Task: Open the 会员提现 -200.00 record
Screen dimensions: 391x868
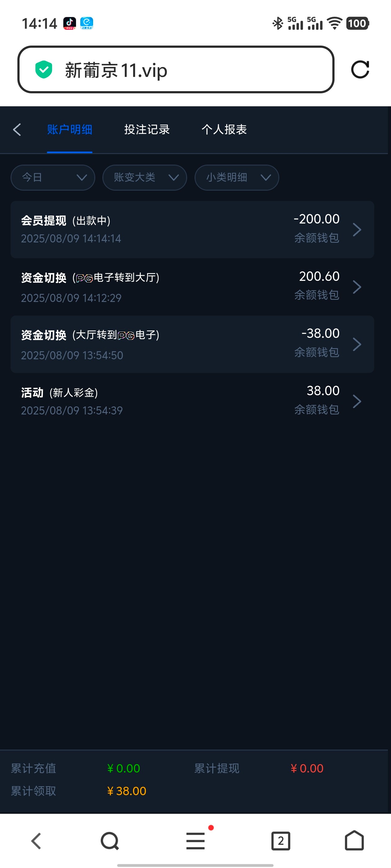Action: pyautogui.click(x=192, y=229)
